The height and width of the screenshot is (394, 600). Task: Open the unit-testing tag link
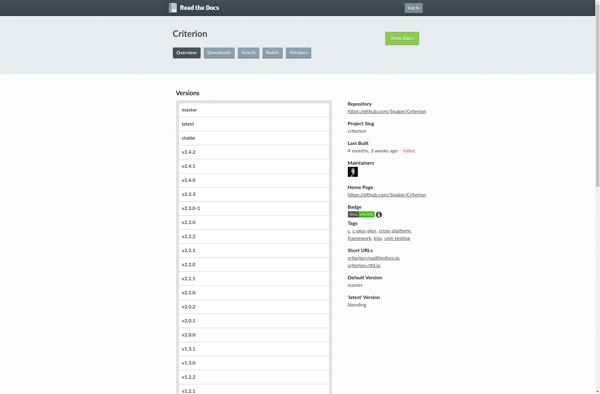pyautogui.click(x=397, y=238)
